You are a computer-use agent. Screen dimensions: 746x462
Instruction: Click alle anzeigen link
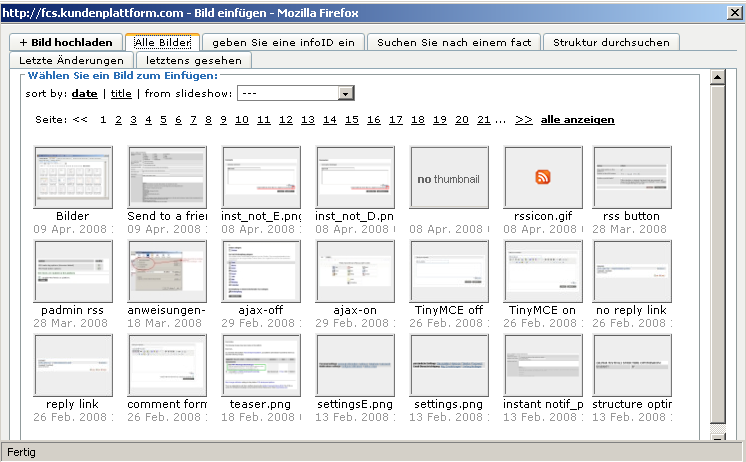(x=577, y=120)
